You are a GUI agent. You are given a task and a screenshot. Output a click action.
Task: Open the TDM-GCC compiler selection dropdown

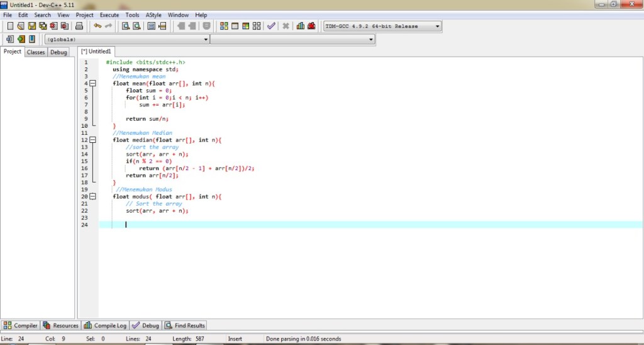[438, 26]
